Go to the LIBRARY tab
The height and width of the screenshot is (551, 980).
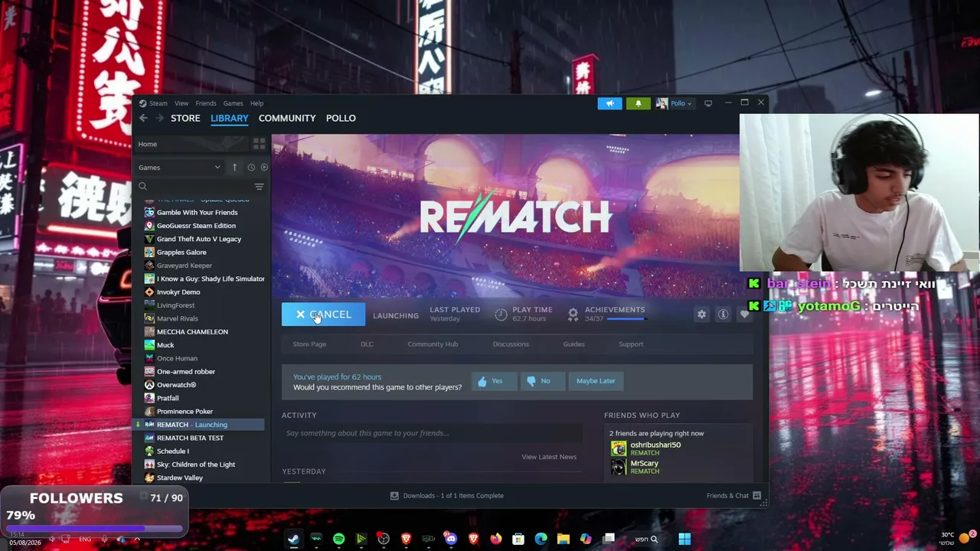tap(230, 118)
